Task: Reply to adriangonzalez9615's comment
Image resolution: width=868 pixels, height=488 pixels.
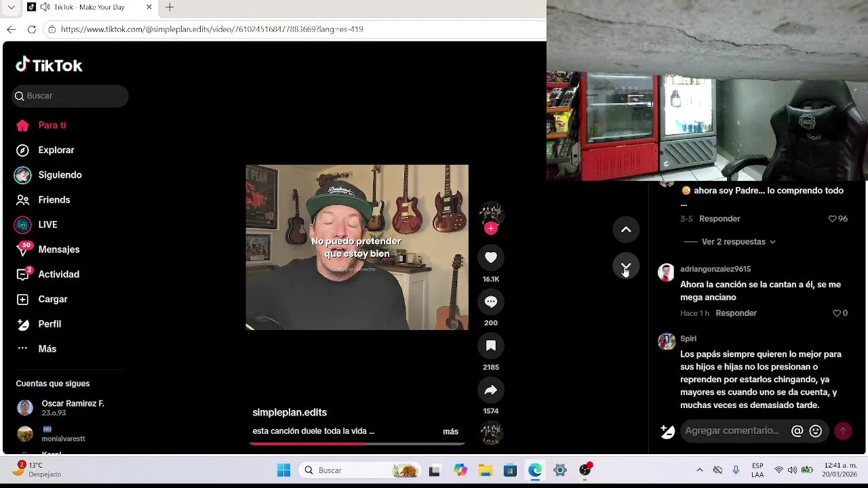Action: pyautogui.click(x=736, y=313)
